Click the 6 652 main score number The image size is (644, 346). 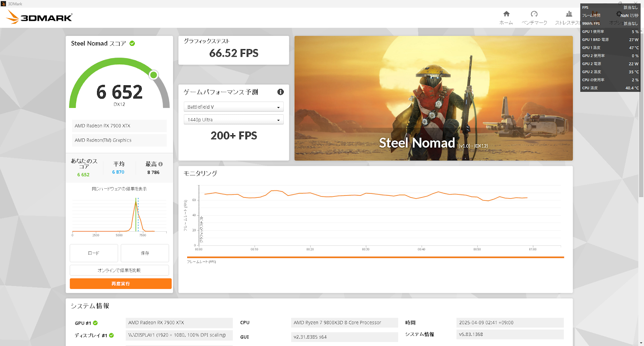click(x=120, y=92)
